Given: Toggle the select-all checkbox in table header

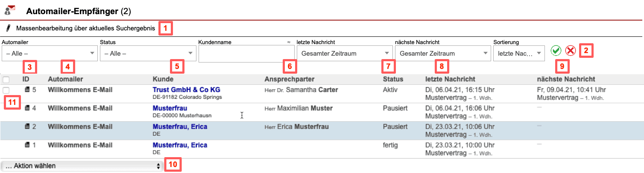Looking at the screenshot, I should [6, 80].
